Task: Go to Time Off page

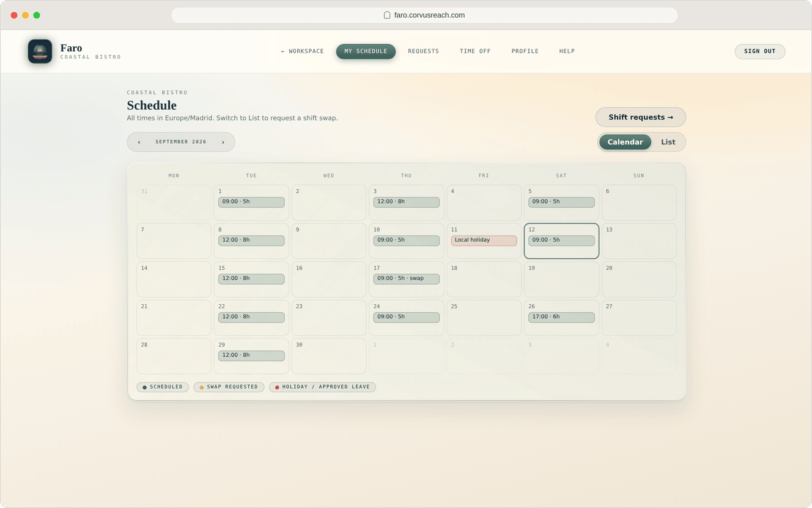Action: click(475, 51)
